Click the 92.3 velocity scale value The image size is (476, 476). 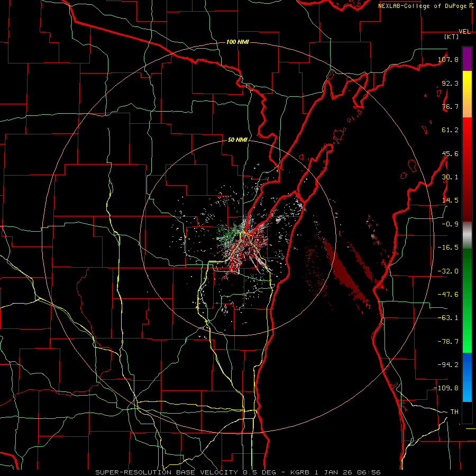pos(450,83)
